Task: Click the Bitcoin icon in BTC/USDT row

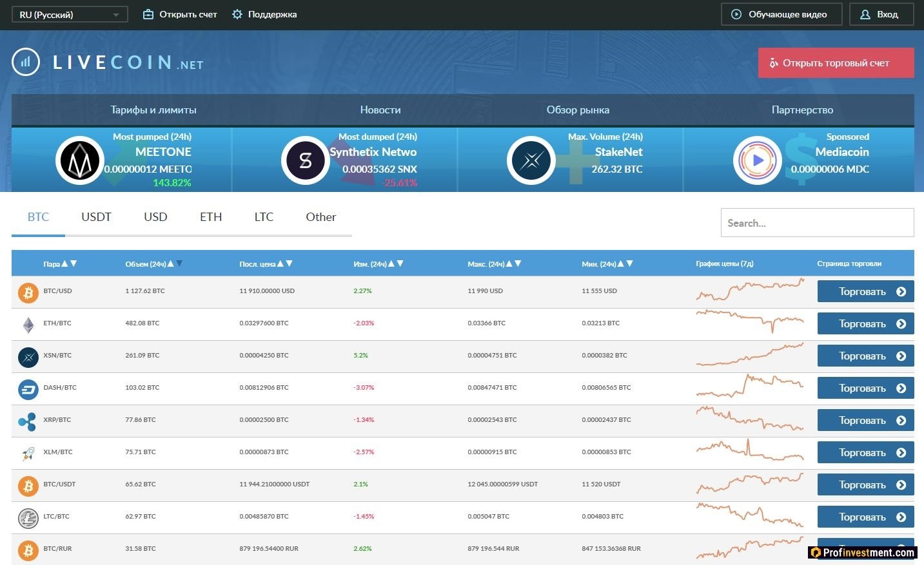Action: click(28, 486)
